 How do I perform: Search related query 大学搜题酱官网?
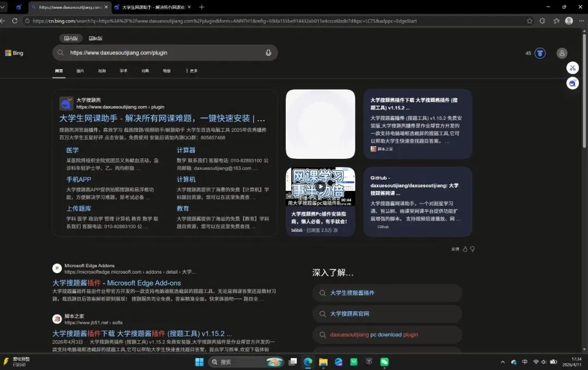coord(387,314)
